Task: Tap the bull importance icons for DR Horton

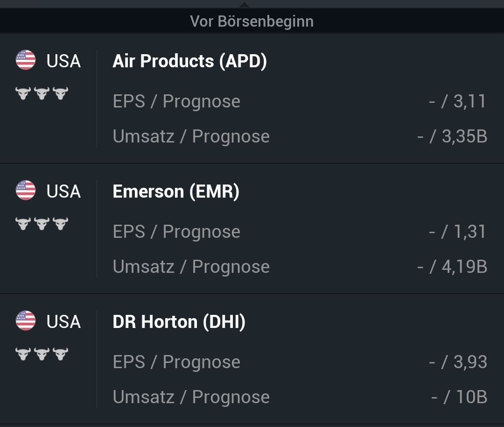Action: click(42, 354)
